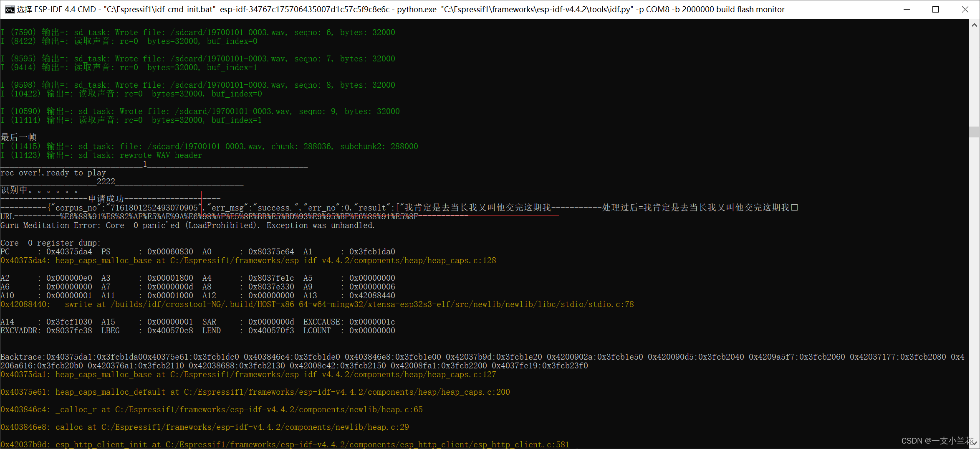Click the 'Guru Meditation Error' line
Viewport: 980px width, 449px height.
pos(187,225)
